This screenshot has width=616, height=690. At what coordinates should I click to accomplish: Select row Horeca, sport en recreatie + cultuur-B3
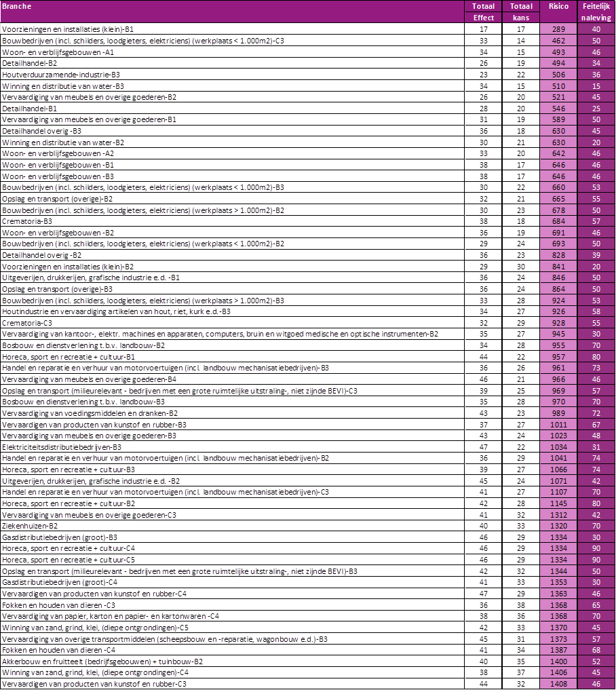[307, 469]
